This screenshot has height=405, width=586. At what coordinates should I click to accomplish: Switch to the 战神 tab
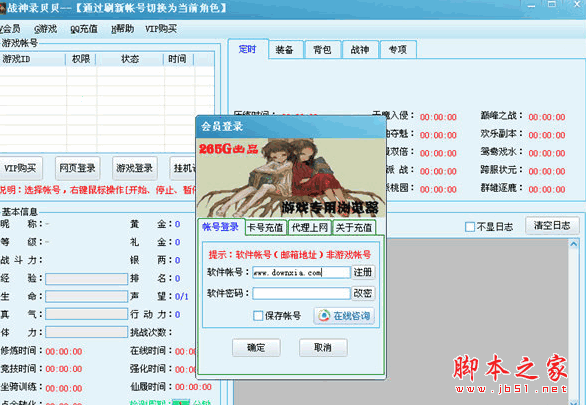coord(360,49)
